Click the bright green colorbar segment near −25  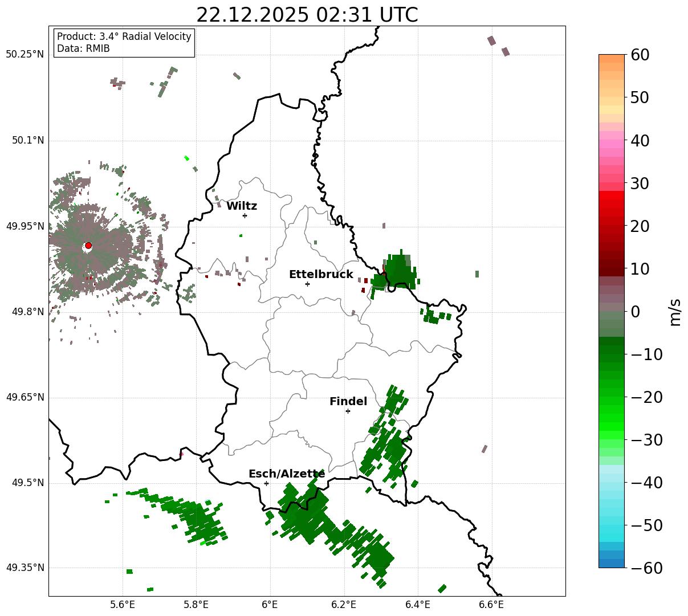[x=612, y=419]
